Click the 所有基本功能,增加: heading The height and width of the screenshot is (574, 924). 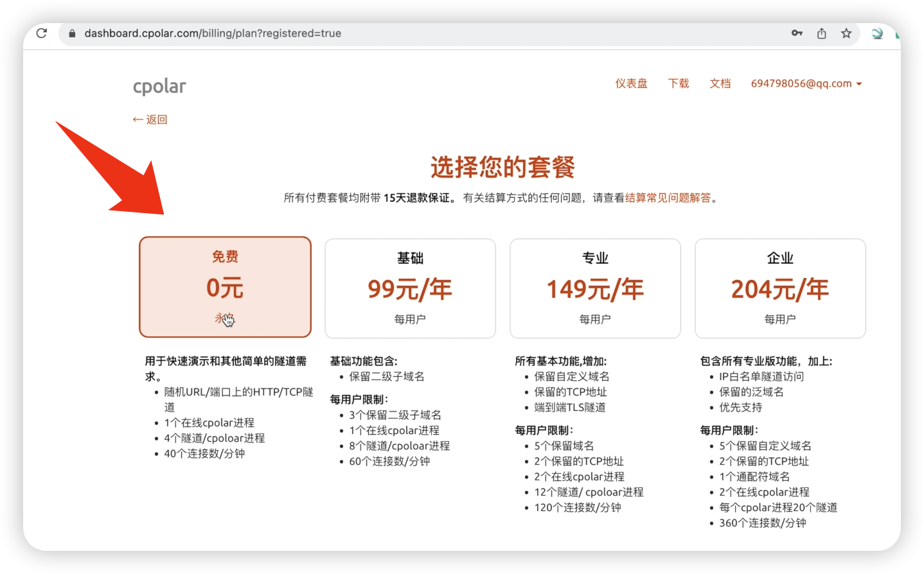click(x=561, y=361)
